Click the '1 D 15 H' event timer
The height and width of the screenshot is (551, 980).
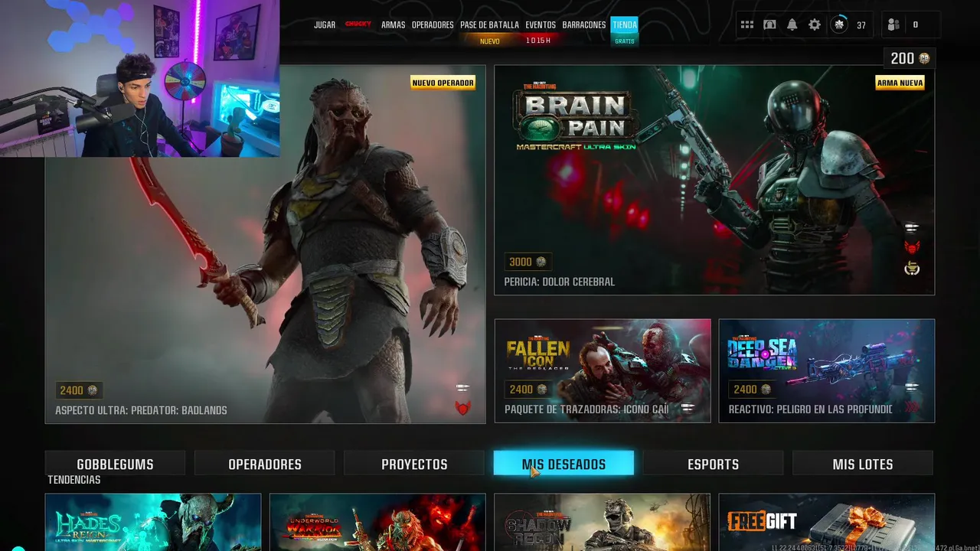point(538,41)
